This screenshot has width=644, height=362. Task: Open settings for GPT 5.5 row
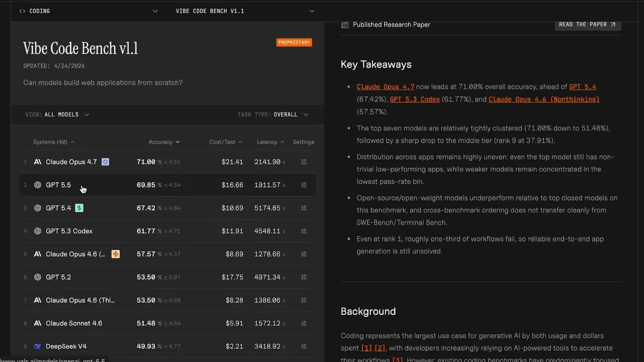coord(304,185)
